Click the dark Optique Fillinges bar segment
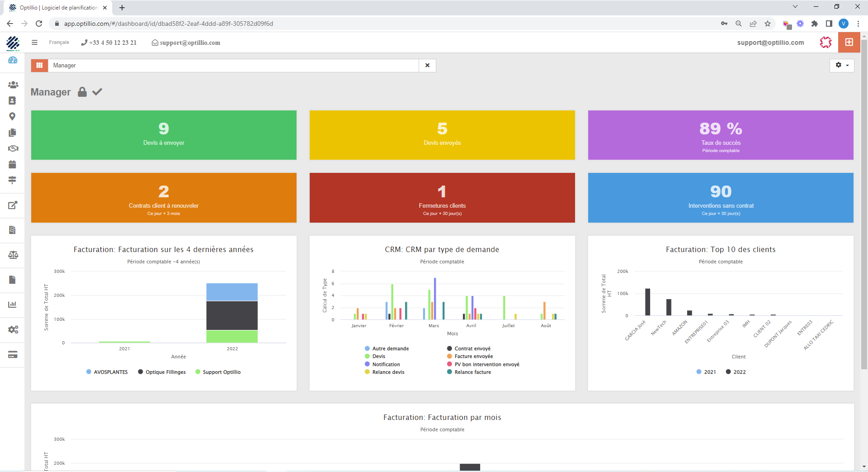The image size is (868, 472). (232, 316)
